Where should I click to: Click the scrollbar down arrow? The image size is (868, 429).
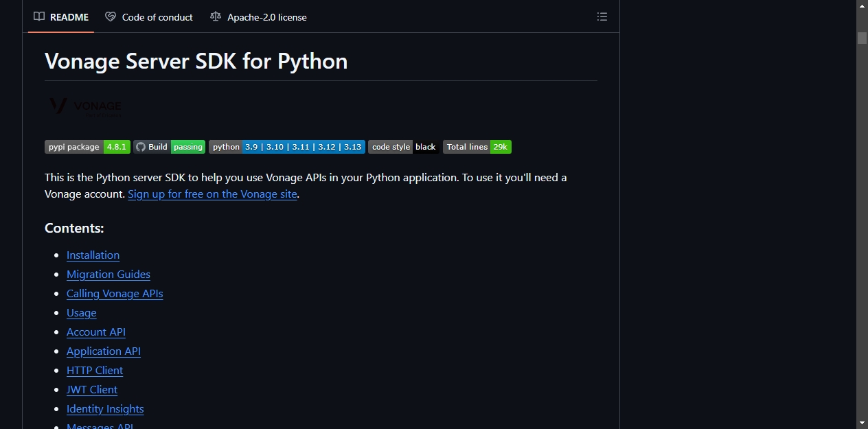pyautogui.click(x=862, y=423)
